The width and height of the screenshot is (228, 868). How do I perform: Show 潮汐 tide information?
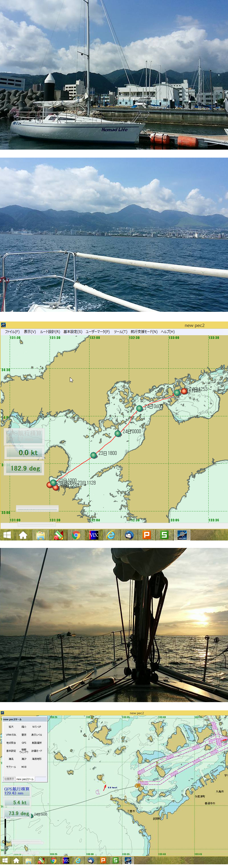(24, 759)
